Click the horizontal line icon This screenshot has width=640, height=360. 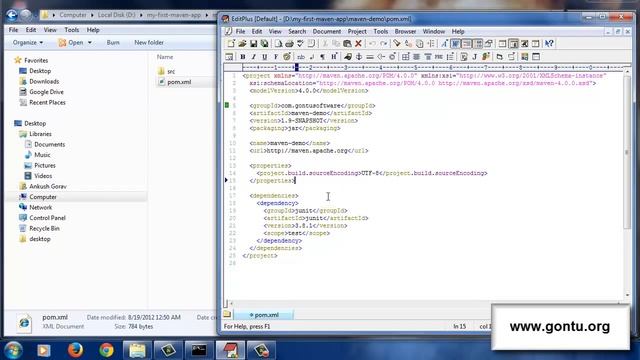click(370, 57)
